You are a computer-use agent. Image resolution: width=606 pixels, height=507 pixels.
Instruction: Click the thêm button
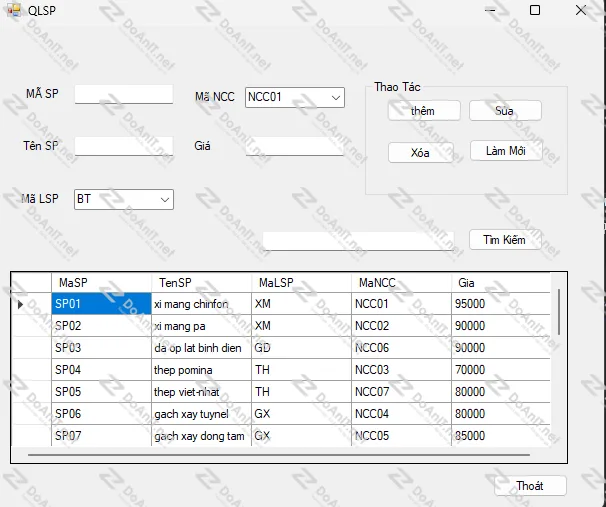424,111
